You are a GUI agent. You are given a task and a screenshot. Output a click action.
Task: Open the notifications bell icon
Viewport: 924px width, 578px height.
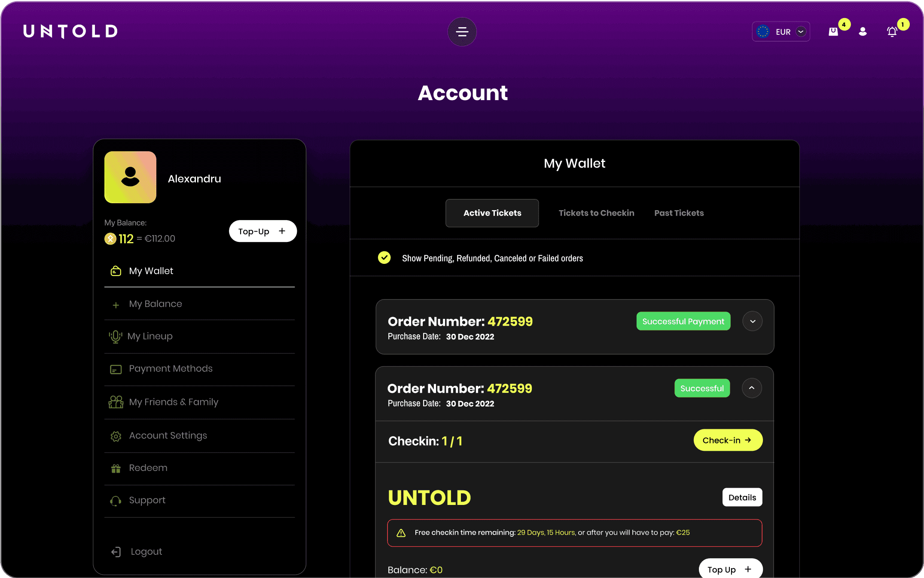[892, 32]
